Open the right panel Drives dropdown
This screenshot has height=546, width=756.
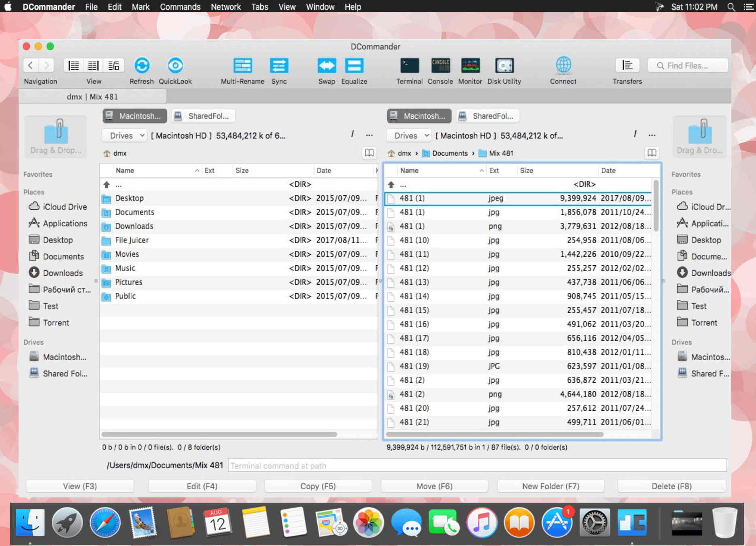coord(408,135)
